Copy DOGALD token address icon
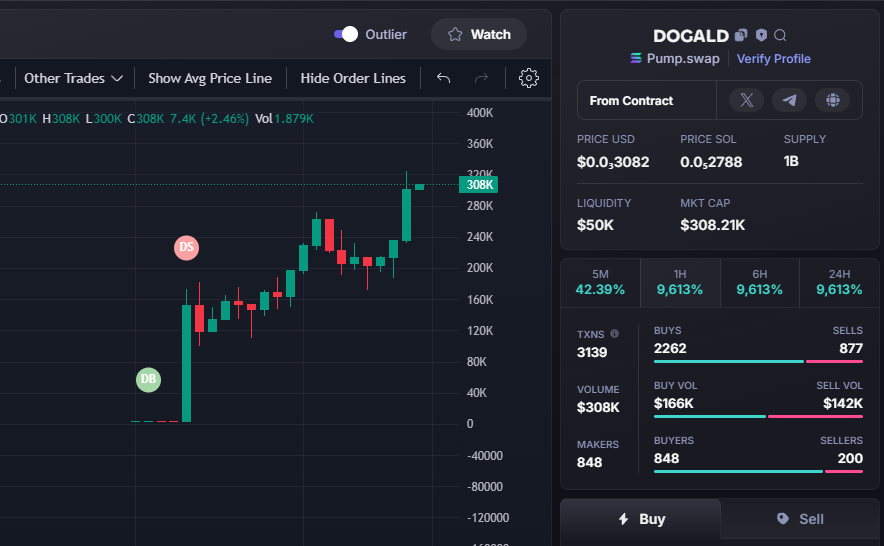884x546 pixels. tap(741, 36)
